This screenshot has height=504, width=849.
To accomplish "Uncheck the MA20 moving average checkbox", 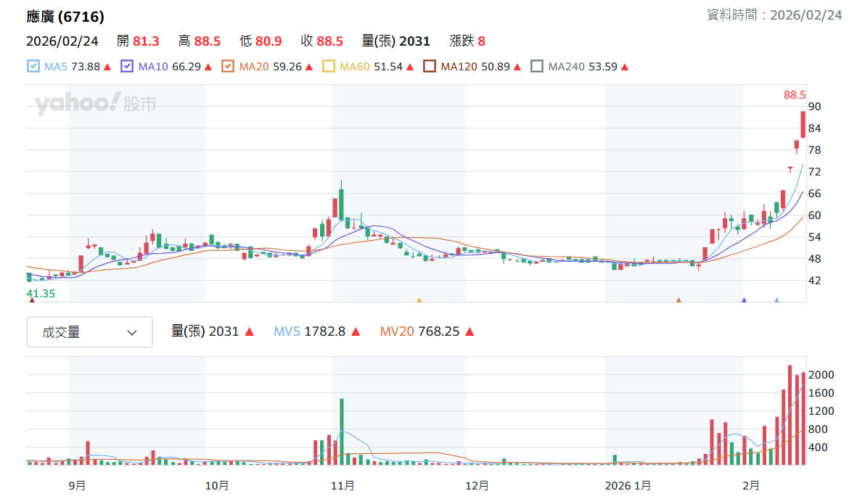I will point(227,67).
